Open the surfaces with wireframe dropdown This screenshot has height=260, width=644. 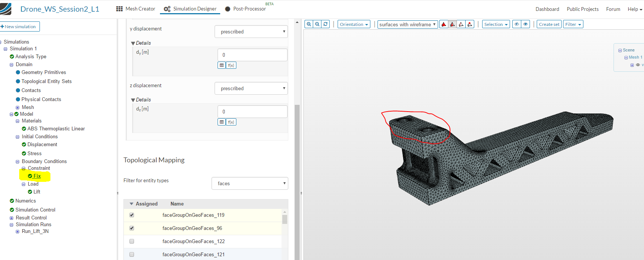tap(407, 24)
